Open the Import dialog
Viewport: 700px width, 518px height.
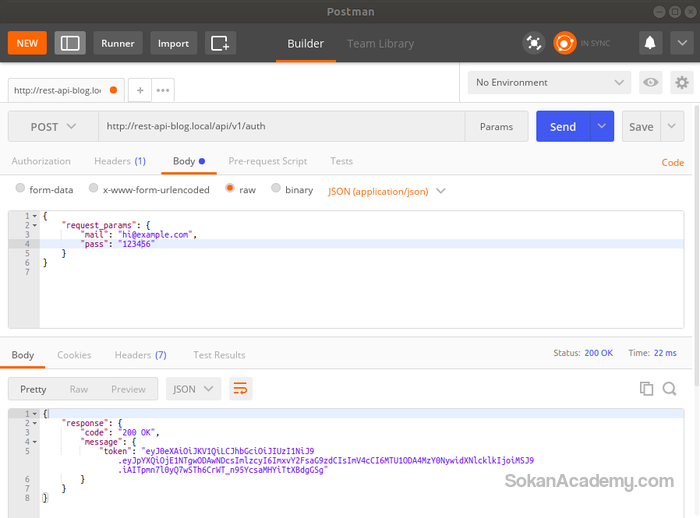click(x=173, y=43)
